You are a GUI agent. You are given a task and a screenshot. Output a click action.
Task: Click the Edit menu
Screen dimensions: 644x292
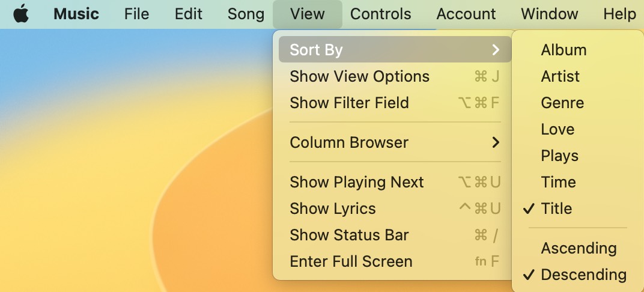point(188,14)
